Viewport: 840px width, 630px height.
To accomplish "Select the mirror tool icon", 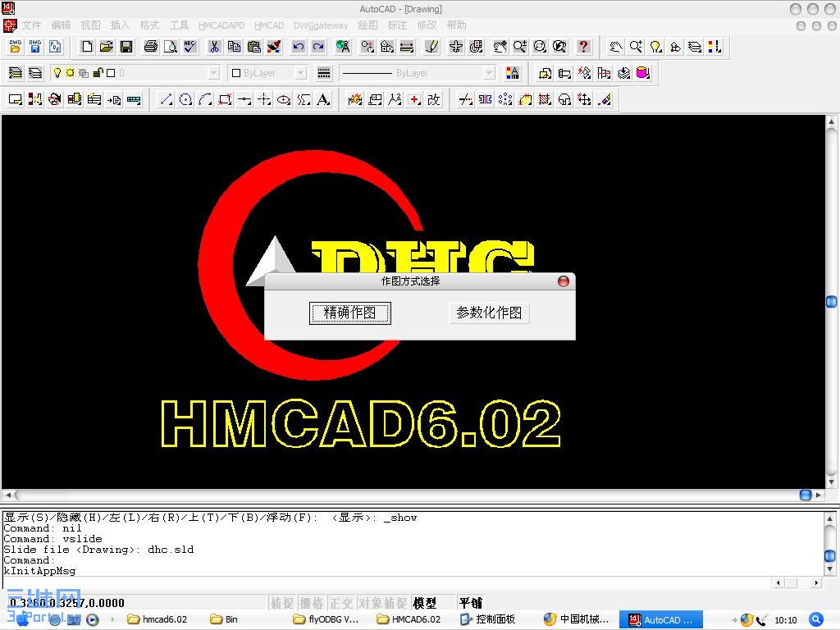I will click(x=486, y=99).
